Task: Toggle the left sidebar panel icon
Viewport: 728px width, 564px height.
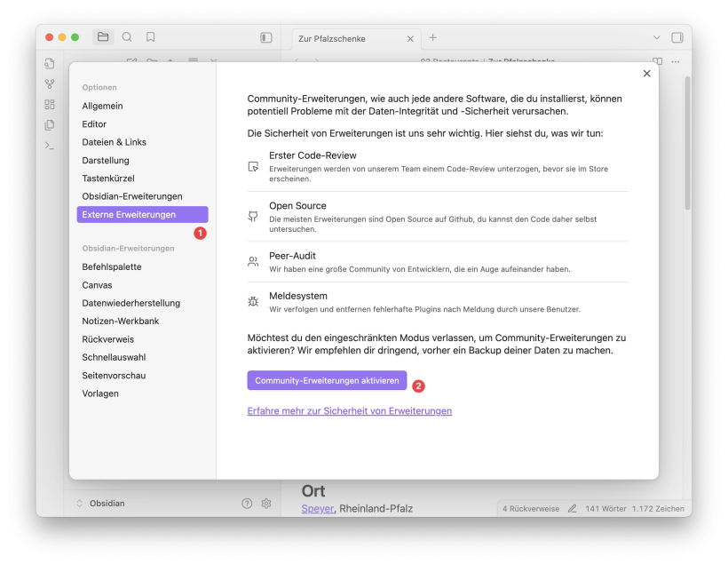Action: tap(265, 37)
